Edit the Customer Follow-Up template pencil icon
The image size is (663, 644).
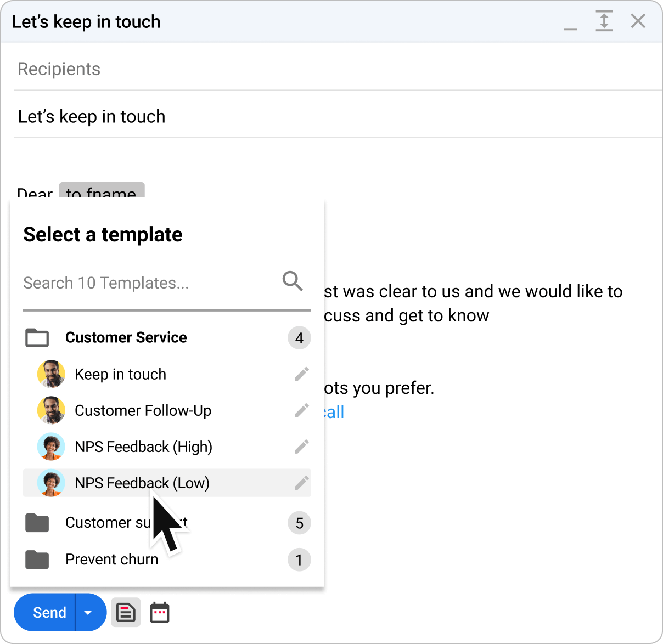click(301, 410)
